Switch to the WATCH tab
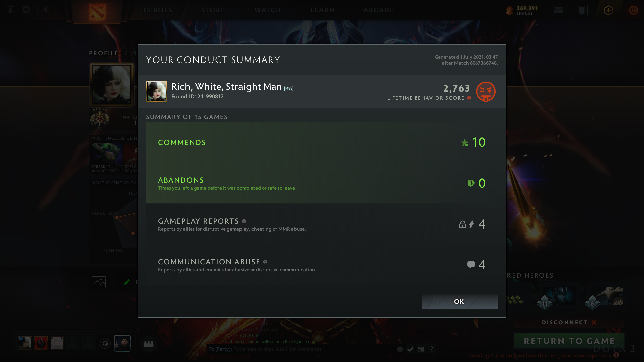The width and height of the screenshot is (644, 362). click(x=268, y=10)
